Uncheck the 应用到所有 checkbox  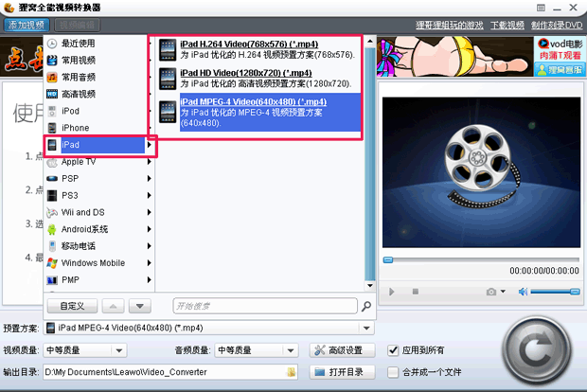point(393,350)
